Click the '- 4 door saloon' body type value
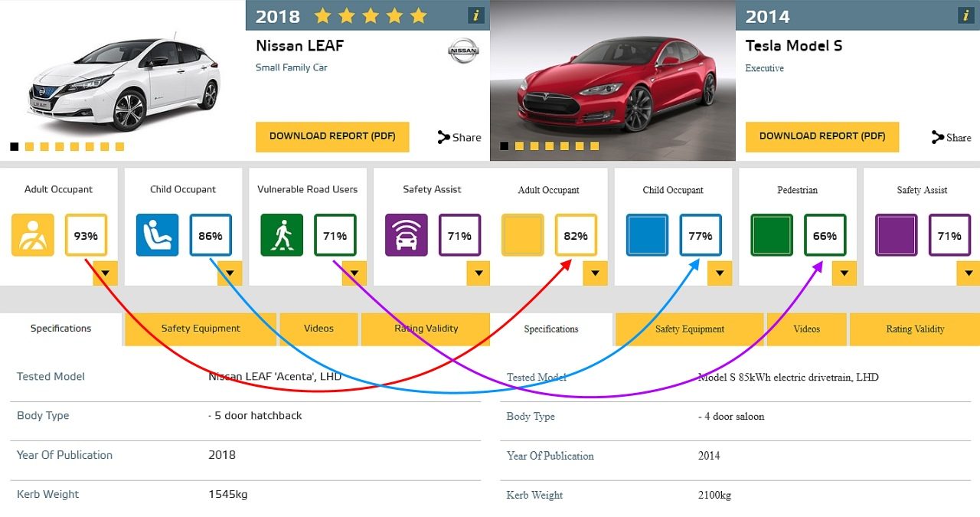The height and width of the screenshot is (517, 980). click(731, 417)
